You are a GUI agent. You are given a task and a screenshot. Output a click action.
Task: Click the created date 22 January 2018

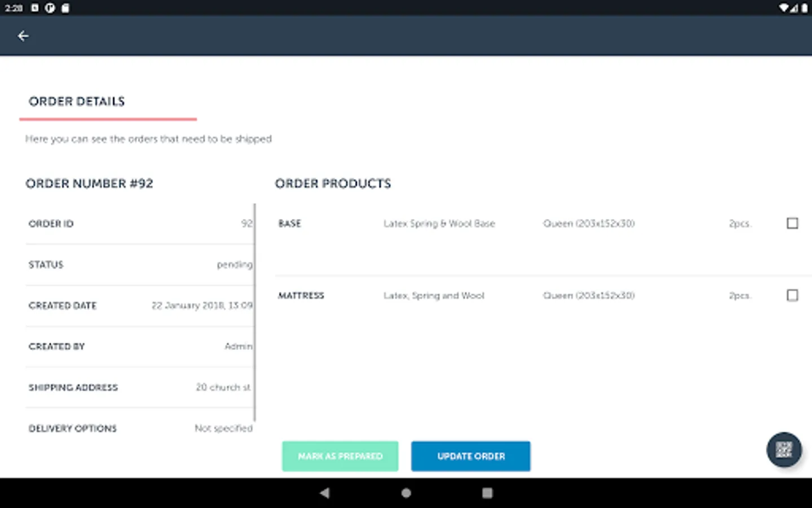(x=202, y=305)
